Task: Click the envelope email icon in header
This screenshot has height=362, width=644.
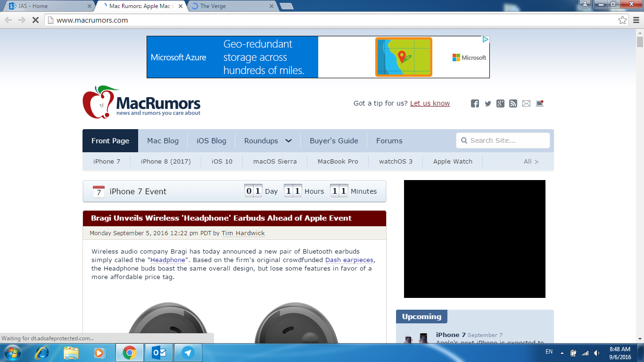Action: tap(526, 104)
